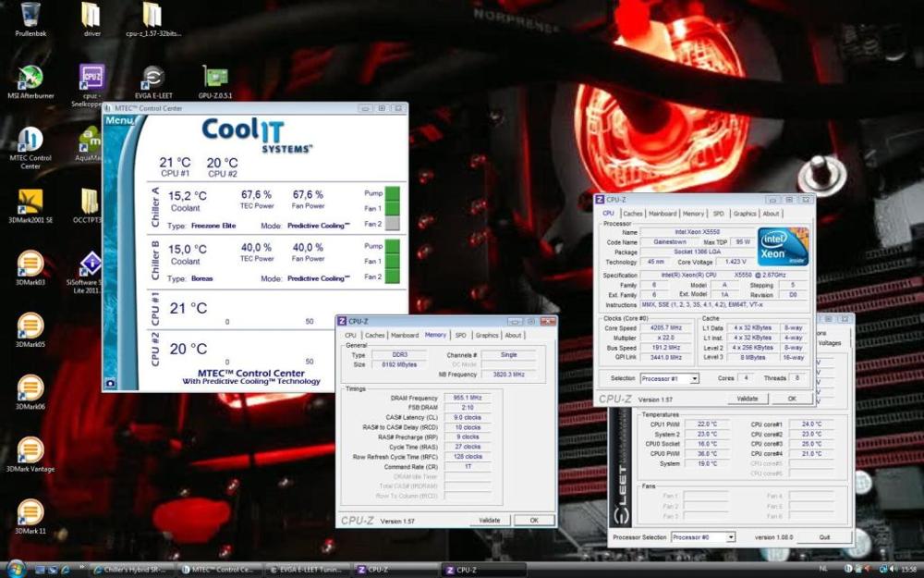Viewport: 924px width, 578px height.
Task: Launch GPU-Z.0.5.1 desktop icon
Action: pos(215,81)
